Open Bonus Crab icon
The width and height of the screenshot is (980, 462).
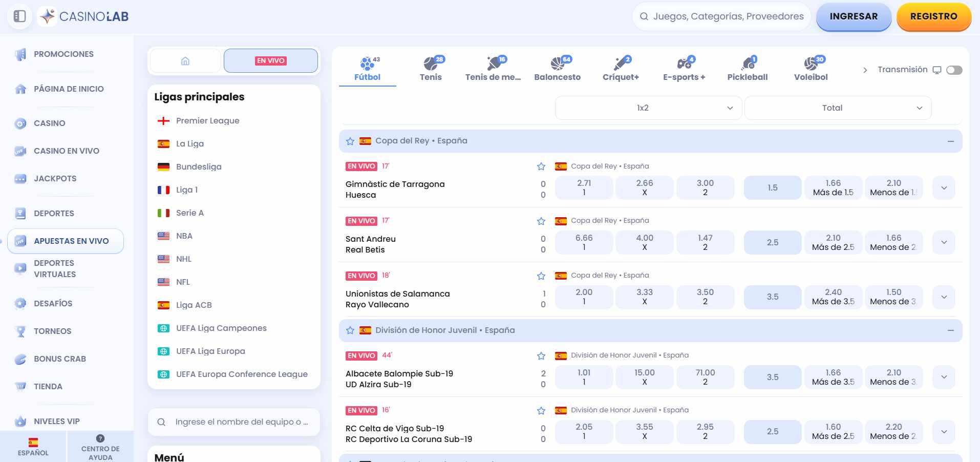(20, 359)
